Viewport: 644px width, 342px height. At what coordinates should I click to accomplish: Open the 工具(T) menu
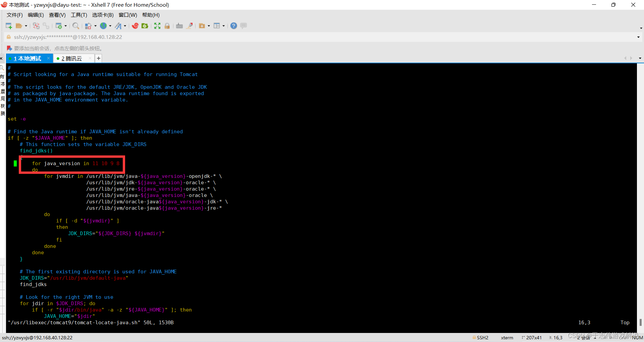[79, 15]
